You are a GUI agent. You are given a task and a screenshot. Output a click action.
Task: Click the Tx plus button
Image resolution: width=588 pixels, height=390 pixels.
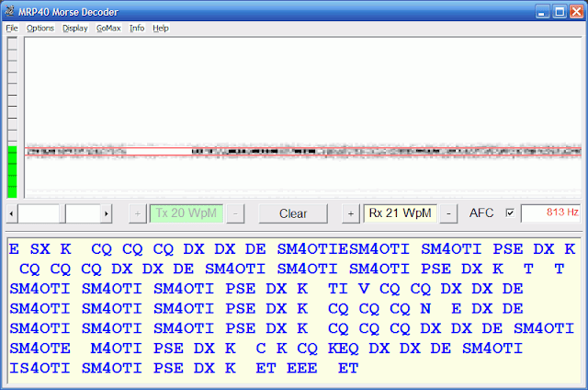click(137, 213)
